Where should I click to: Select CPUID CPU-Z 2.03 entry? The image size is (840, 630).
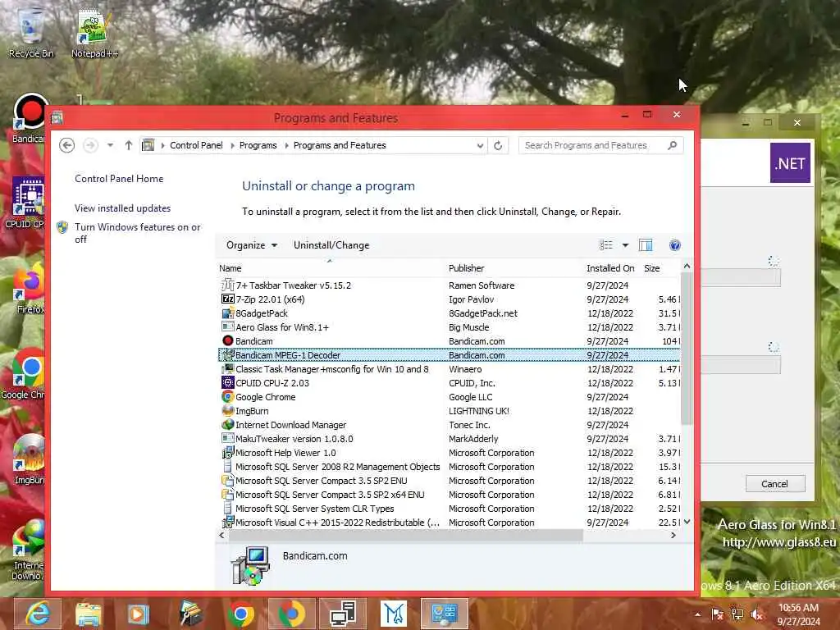(x=449, y=383)
